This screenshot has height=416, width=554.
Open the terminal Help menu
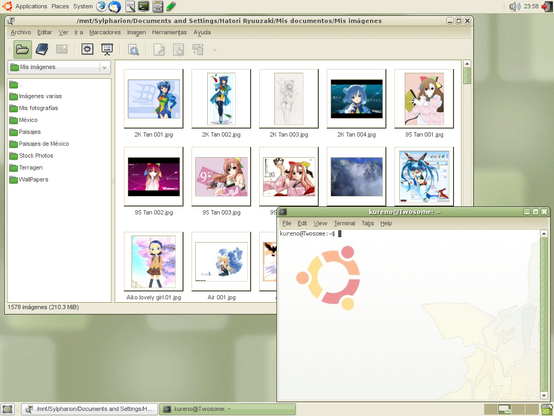tap(386, 223)
